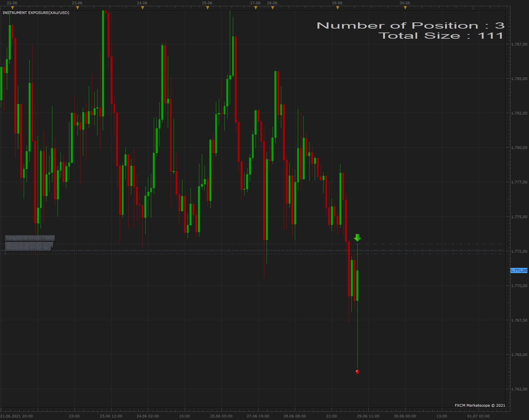This screenshot has width=529, height=420.
Task: Click the 1.762,50 price axis label
Action: pyautogui.click(x=519, y=389)
